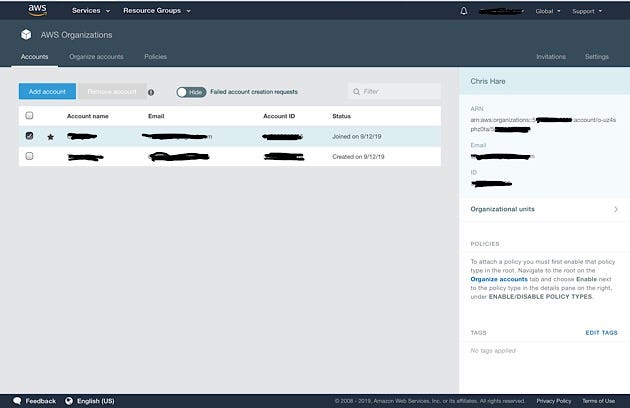
Task: Click the EDIT TAGS link
Action: point(601,332)
